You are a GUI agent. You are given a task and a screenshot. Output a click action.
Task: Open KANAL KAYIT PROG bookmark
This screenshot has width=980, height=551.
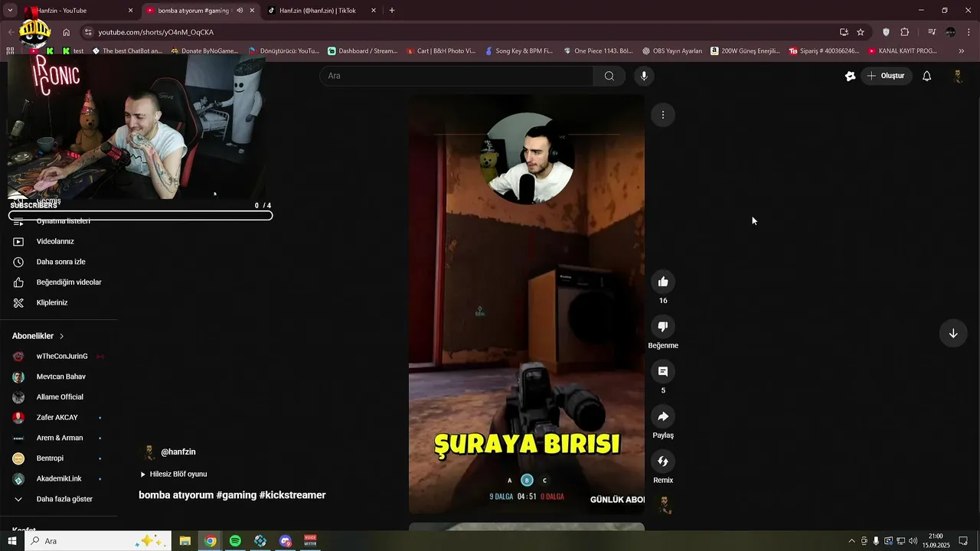click(903, 51)
